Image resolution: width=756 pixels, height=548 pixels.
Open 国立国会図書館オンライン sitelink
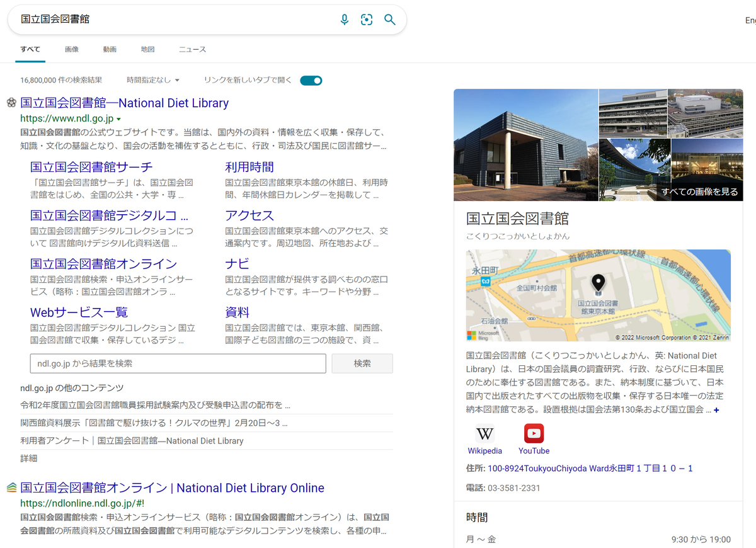point(103,263)
